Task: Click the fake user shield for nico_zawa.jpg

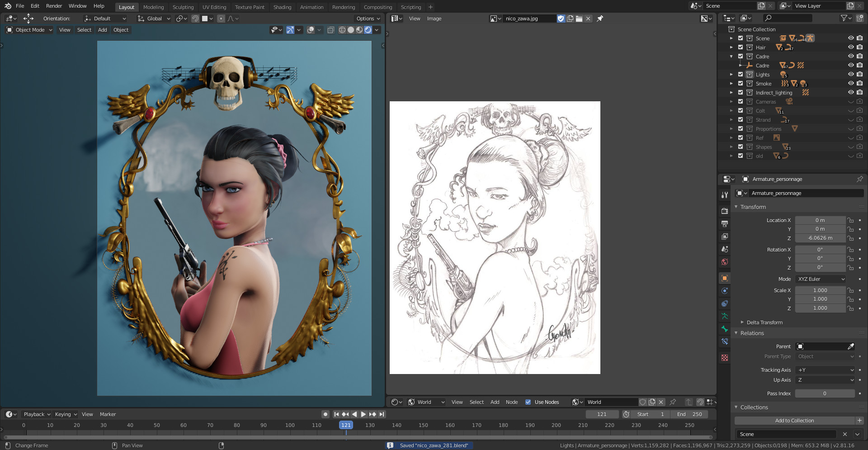Action: tap(561, 19)
